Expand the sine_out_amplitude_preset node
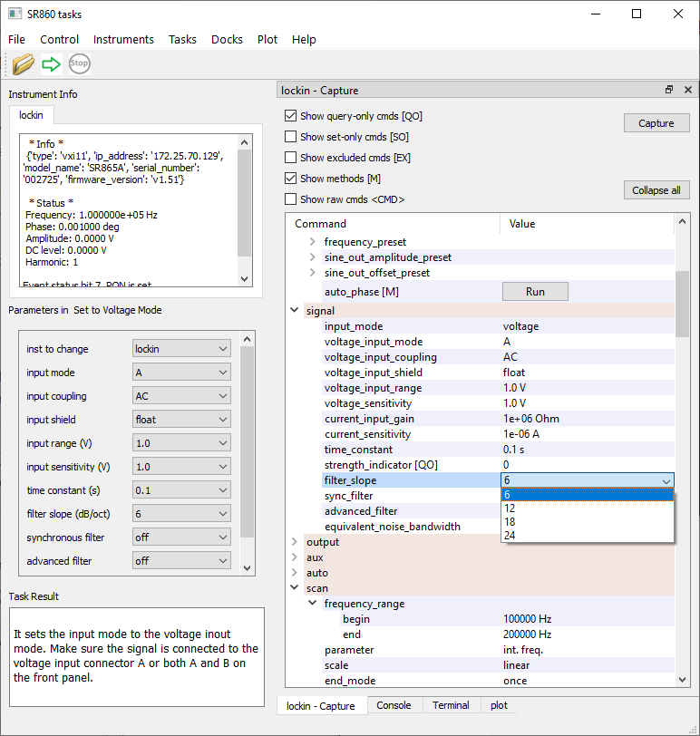 tap(312, 257)
